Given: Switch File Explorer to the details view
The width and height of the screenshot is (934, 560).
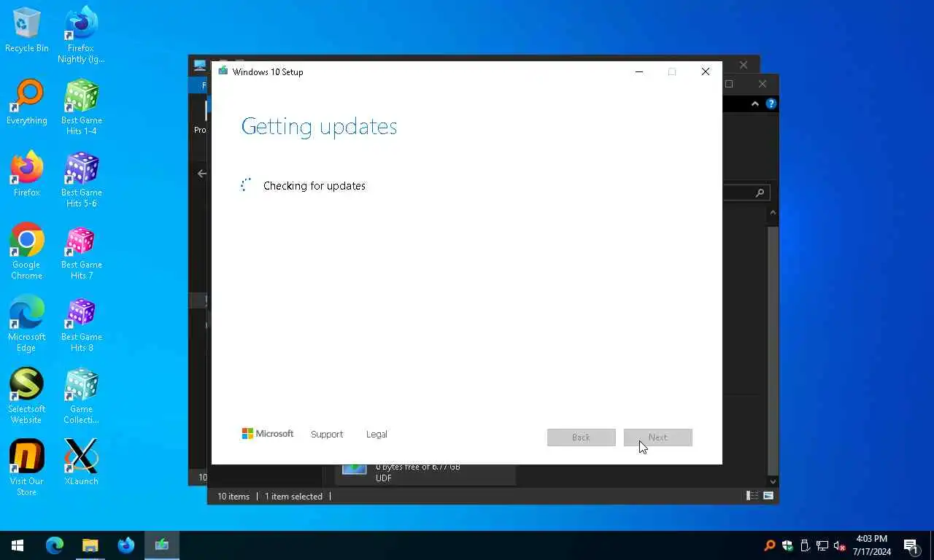Looking at the screenshot, I should (752, 496).
